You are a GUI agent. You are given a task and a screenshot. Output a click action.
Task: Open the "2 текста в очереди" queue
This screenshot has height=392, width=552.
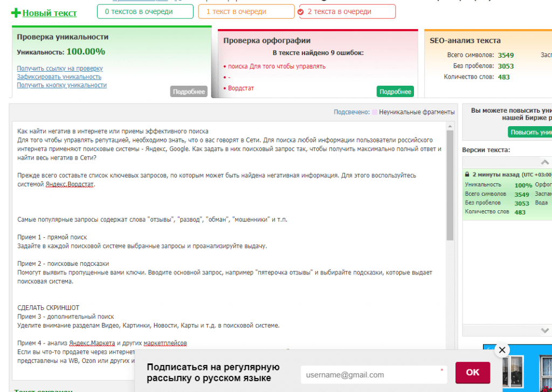[347, 11]
